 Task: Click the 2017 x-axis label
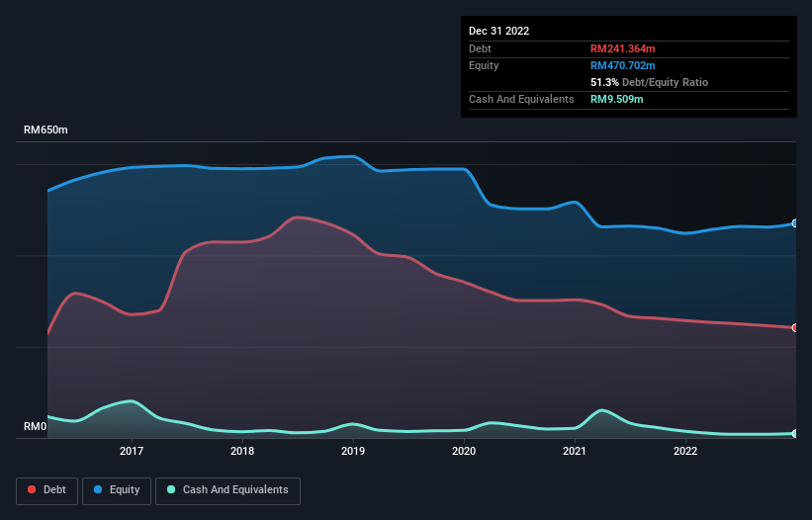click(x=132, y=451)
